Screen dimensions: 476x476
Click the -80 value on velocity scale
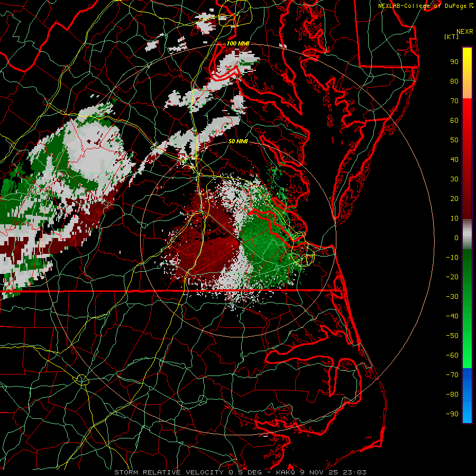point(452,395)
